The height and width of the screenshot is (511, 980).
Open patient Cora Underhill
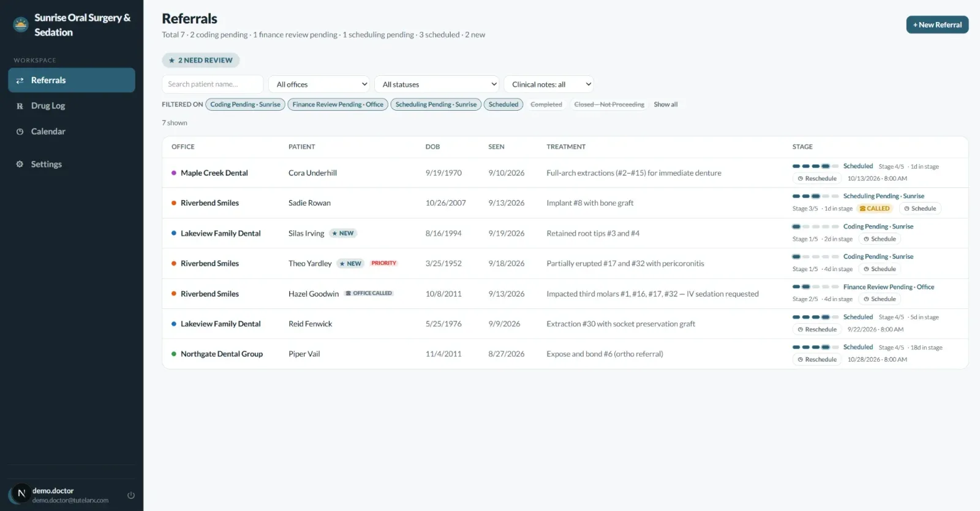click(x=312, y=173)
